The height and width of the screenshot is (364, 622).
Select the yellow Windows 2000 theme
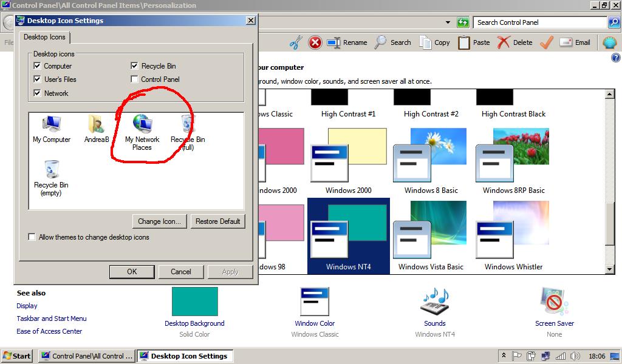pyautogui.click(x=348, y=161)
